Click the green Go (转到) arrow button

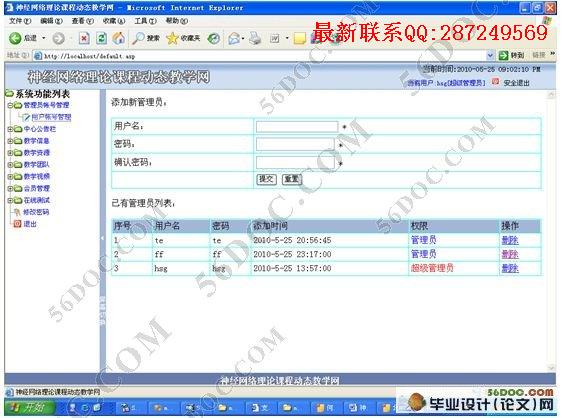point(503,55)
